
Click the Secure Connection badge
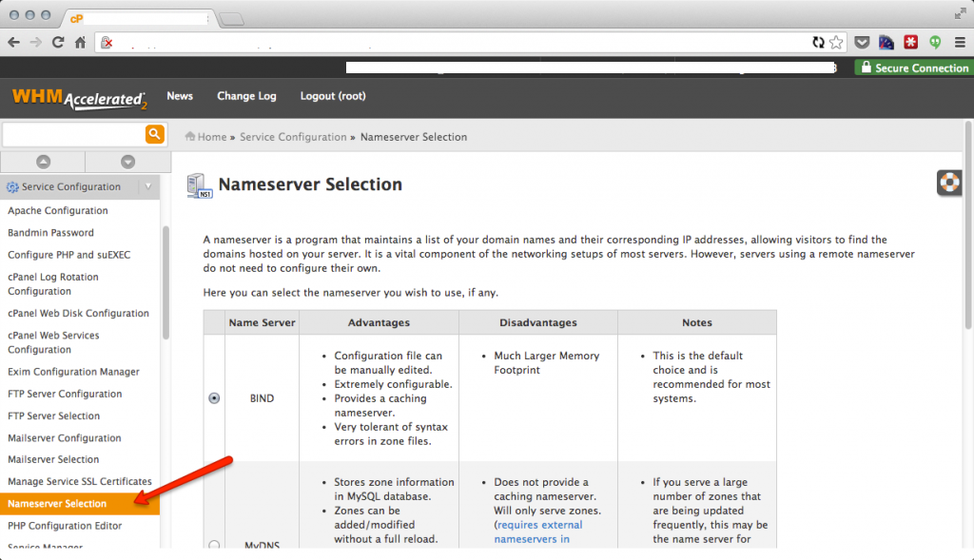(x=914, y=68)
